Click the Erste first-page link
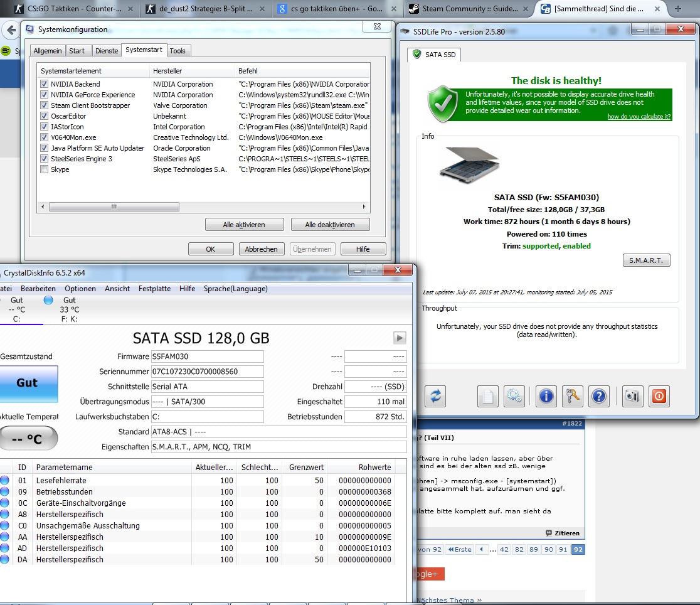The image size is (700, 605). pyautogui.click(x=459, y=549)
